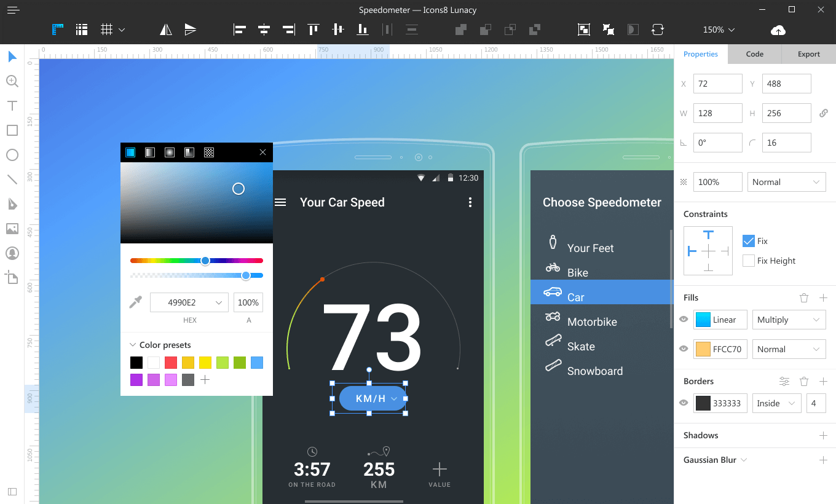
Task: Switch to the Code tab
Action: (x=755, y=54)
